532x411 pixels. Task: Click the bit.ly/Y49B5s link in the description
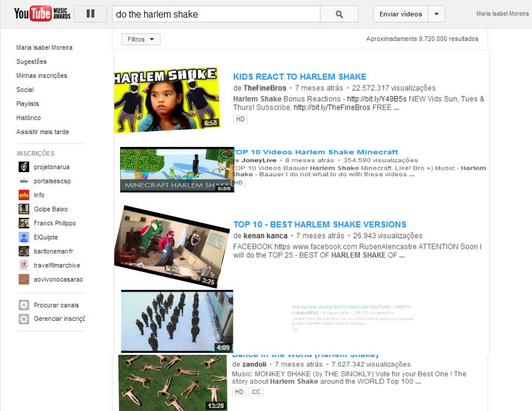[x=377, y=99]
